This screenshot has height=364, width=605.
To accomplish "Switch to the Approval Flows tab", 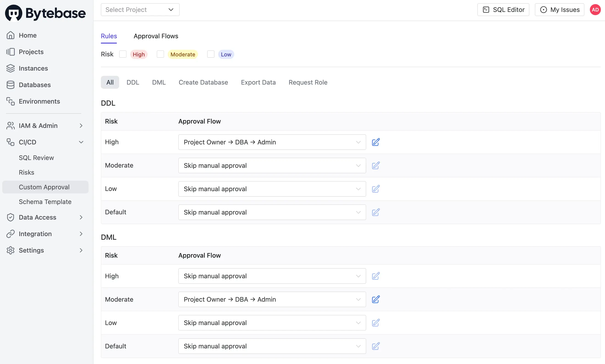I will pyautogui.click(x=156, y=36).
